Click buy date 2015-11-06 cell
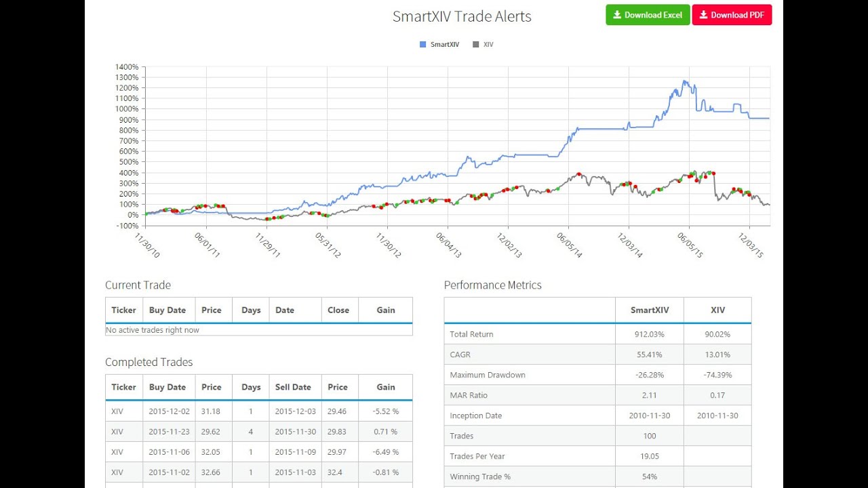The width and height of the screenshot is (868, 488). [169, 452]
